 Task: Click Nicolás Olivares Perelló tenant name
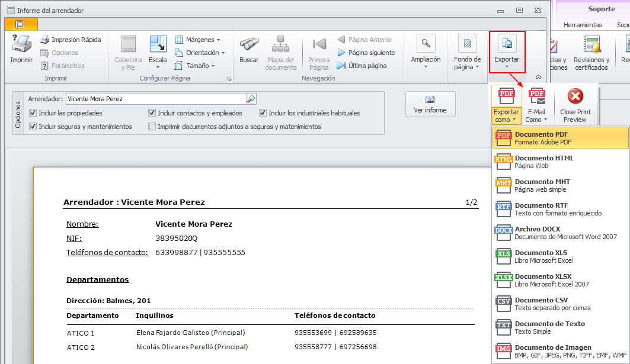tap(192, 347)
